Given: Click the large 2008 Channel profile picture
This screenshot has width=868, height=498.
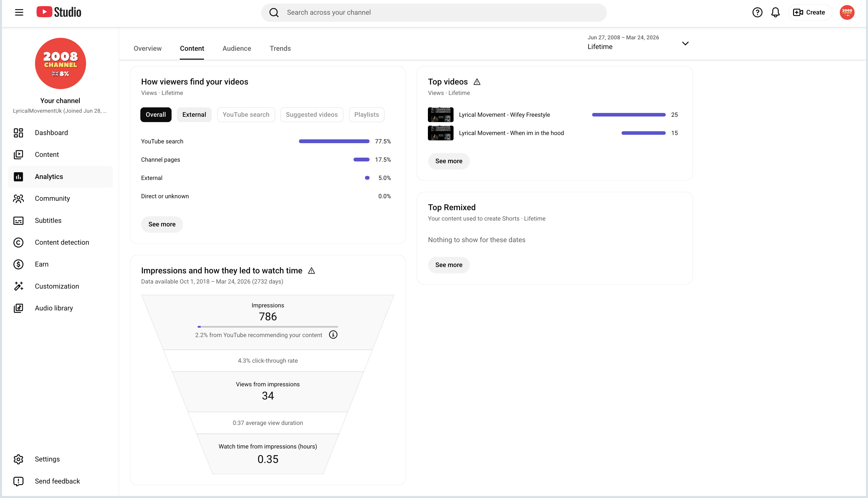Looking at the screenshot, I should [60, 63].
